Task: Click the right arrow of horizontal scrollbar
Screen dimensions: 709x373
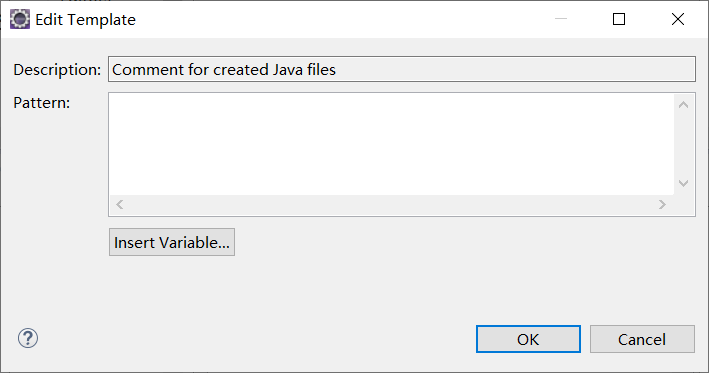Action: pyautogui.click(x=662, y=205)
